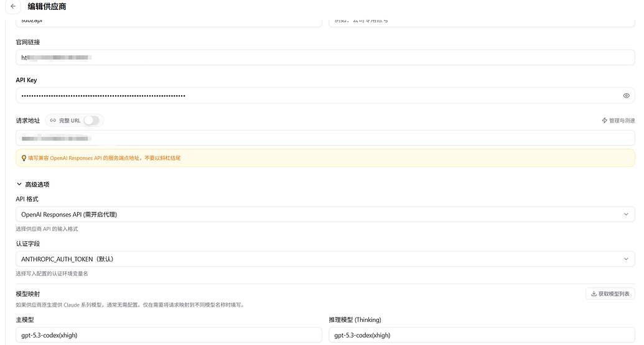Viewport: 644px width, 345px height.
Task: Click the 选择写入配置的认证环境变量名 helper text
Action: tap(52, 274)
